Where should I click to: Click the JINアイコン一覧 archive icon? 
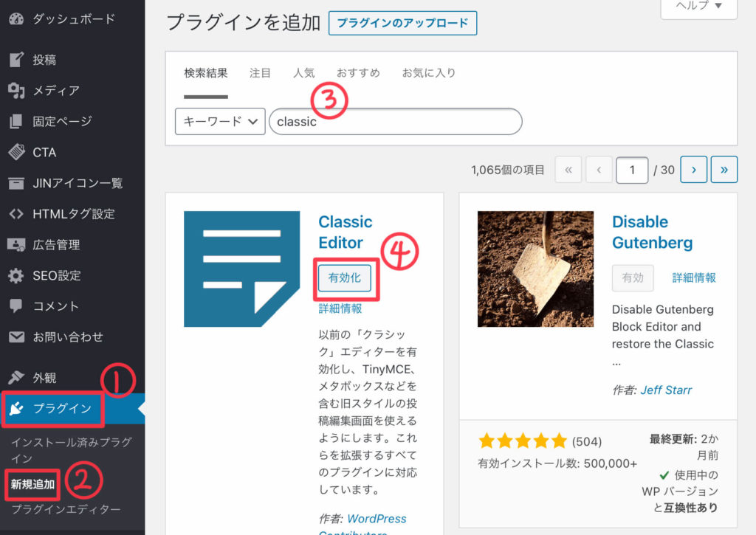click(x=16, y=183)
